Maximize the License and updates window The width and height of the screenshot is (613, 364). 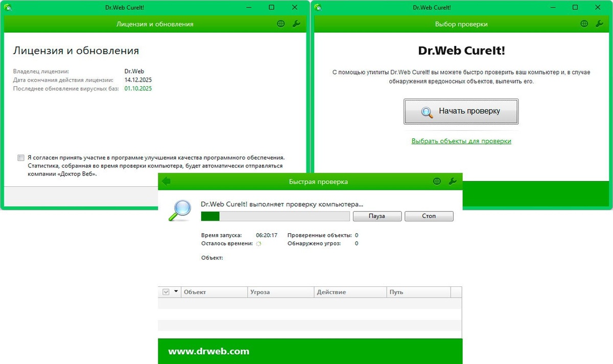tap(272, 7)
